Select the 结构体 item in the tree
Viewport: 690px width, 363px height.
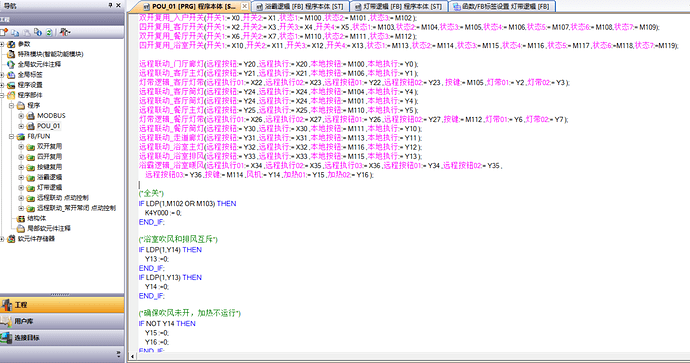pyautogui.click(x=37, y=218)
